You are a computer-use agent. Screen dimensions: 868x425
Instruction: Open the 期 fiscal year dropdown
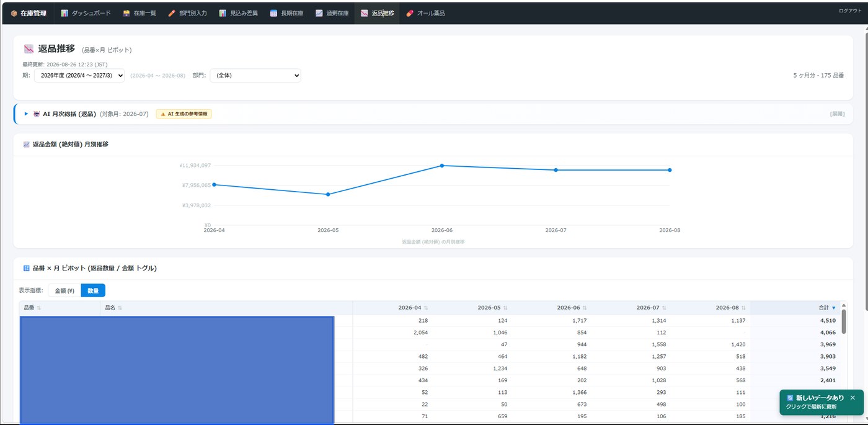(79, 75)
